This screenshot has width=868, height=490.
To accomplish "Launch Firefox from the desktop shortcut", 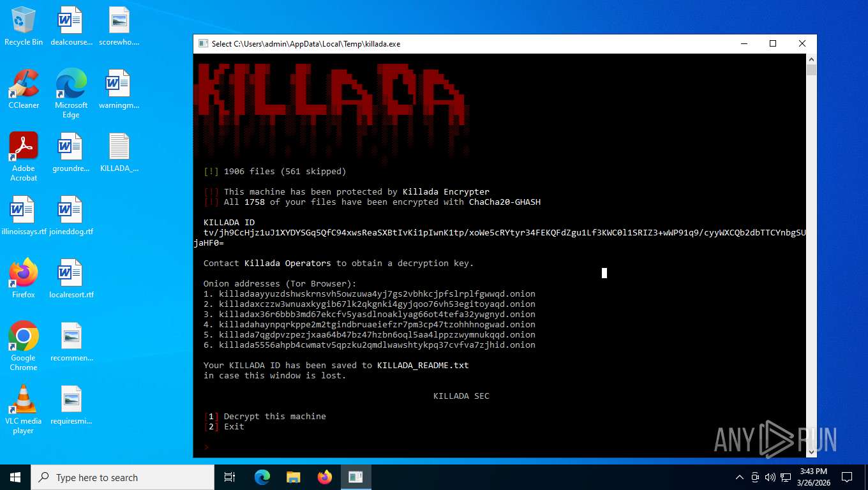I will pos(24,279).
